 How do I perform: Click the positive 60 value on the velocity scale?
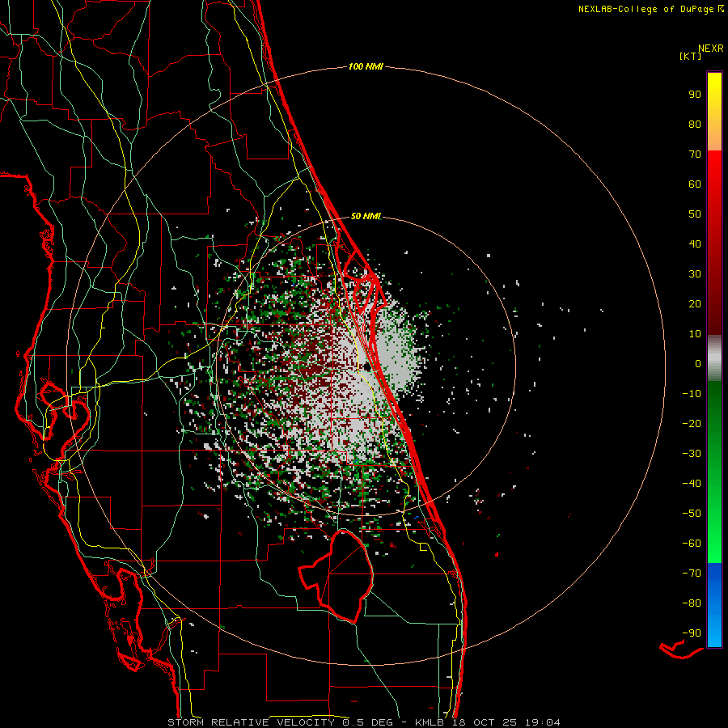pyautogui.click(x=695, y=184)
